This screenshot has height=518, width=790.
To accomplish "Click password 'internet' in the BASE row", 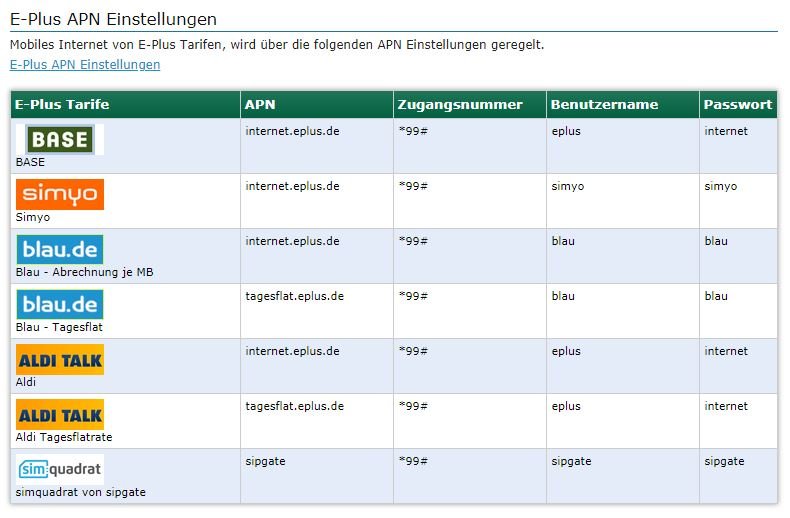I will (x=726, y=131).
